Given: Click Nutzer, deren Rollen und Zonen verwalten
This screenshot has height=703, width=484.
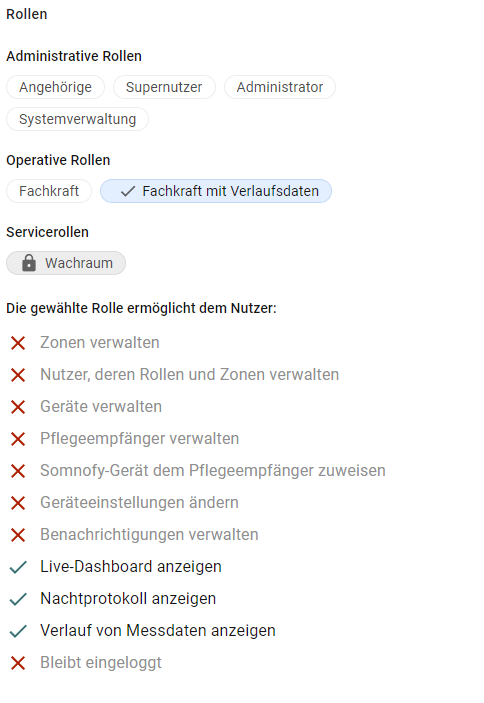Looking at the screenshot, I should (x=190, y=375).
